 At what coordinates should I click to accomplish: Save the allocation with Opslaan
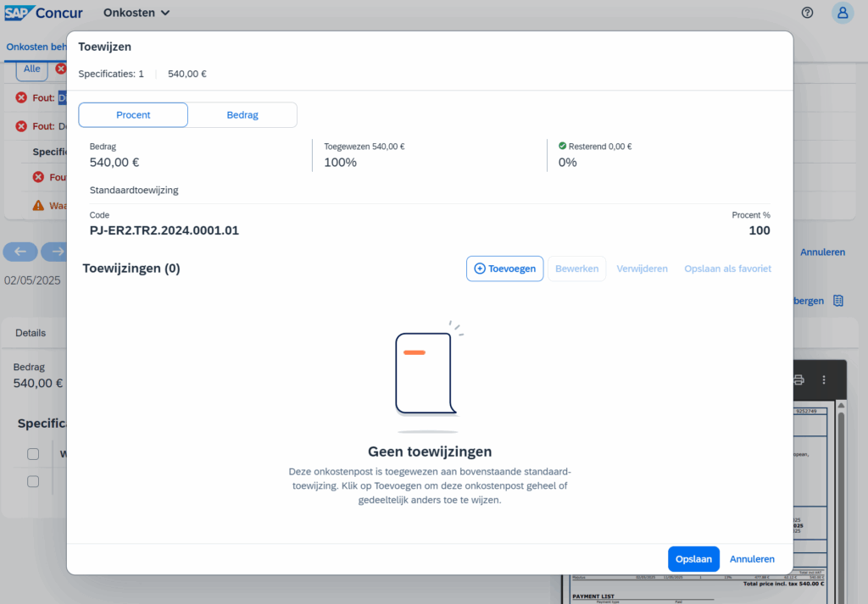tap(693, 559)
